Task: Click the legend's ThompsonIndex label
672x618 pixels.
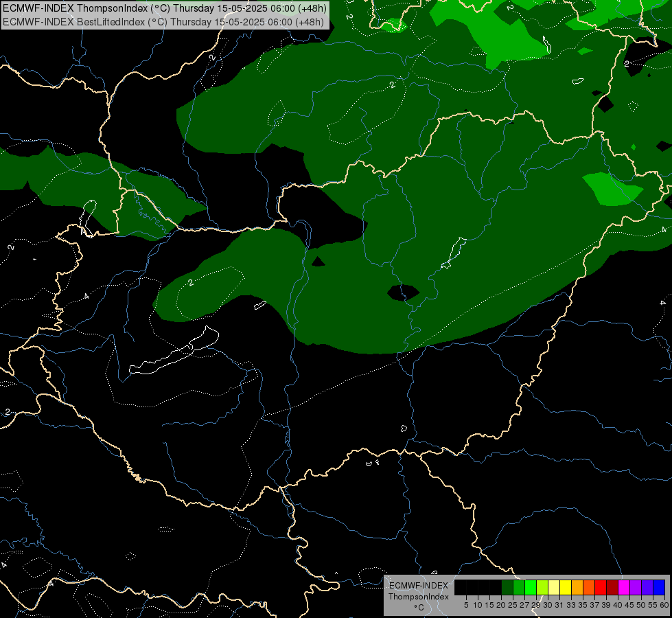Action: 418,597
